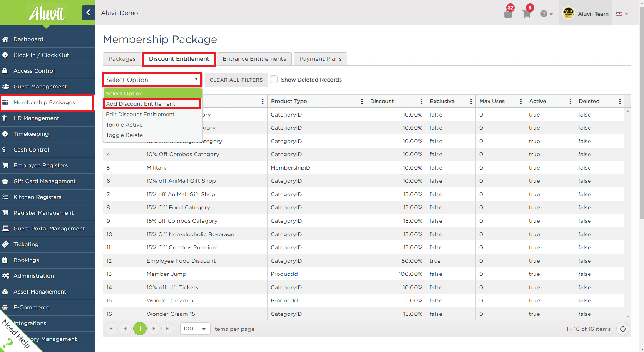The height and width of the screenshot is (352, 644).
Task: Choose Add Discount Entitlement option
Action: click(152, 104)
